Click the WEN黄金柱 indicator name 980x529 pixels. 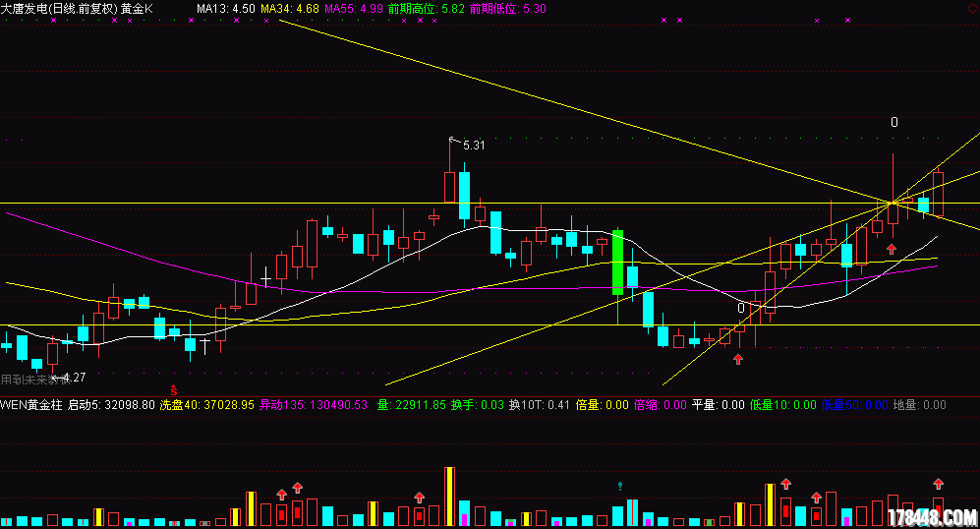pyautogui.click(x=31, y=404)
